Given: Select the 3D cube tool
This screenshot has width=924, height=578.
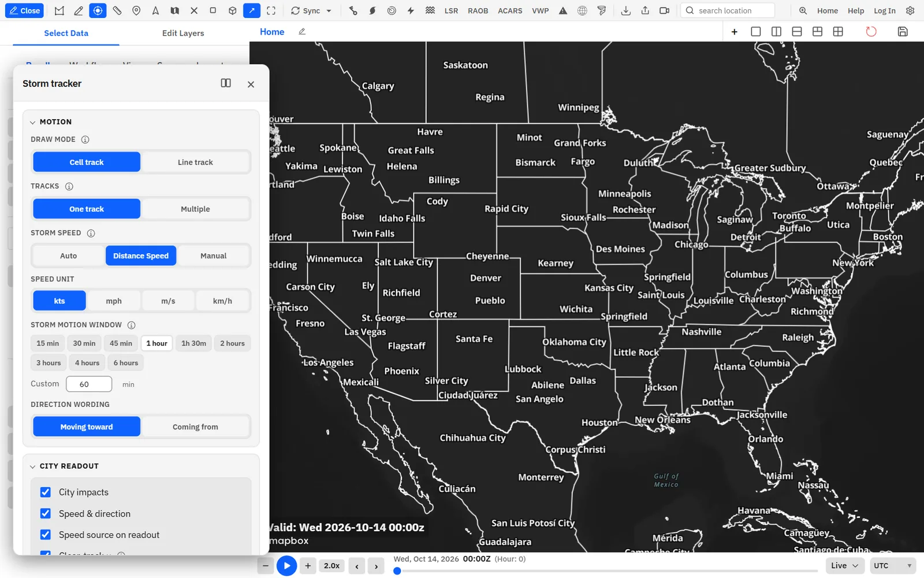Looking at the screenshot, I should pos(232,10).
